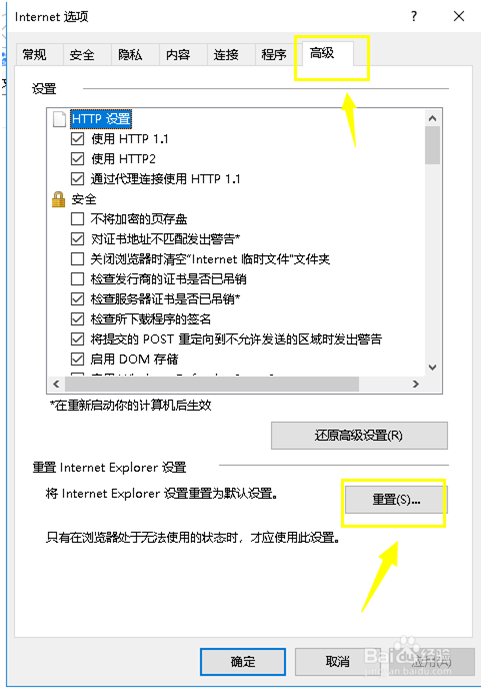This screenshot has height=691, width=483.
Task: Click the 还原高级设置(R) button
Action: 359,436
